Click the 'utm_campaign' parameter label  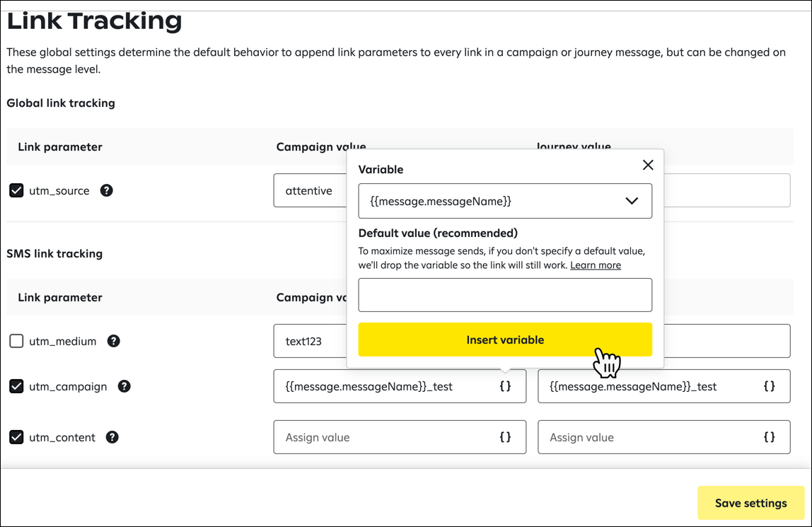pos(68,387)
